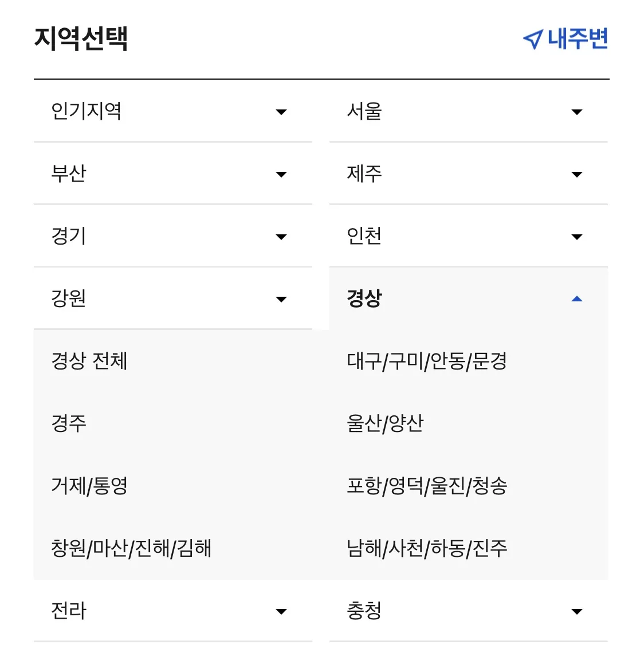Expand the 인천 region arrow

pos(577,237)
